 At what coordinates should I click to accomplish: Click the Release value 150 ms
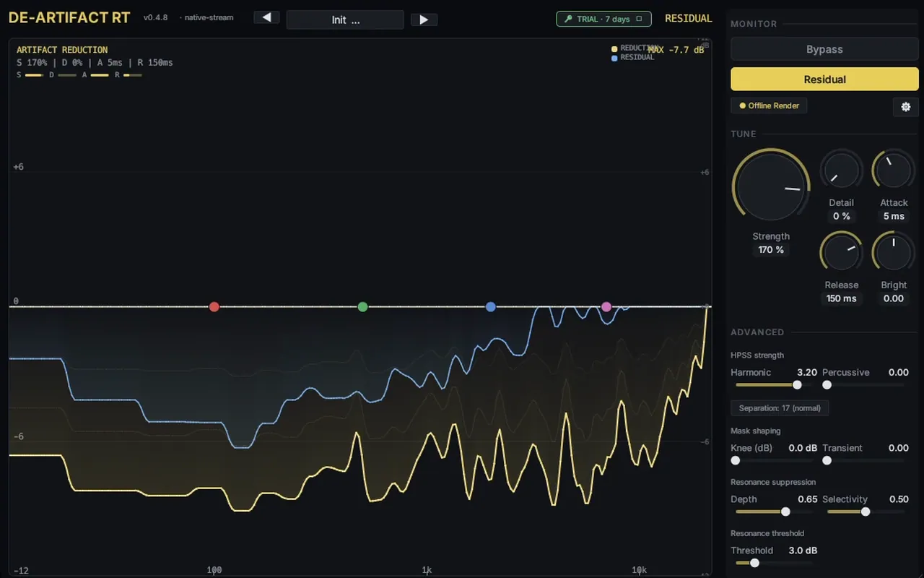(x=842, y=299)
